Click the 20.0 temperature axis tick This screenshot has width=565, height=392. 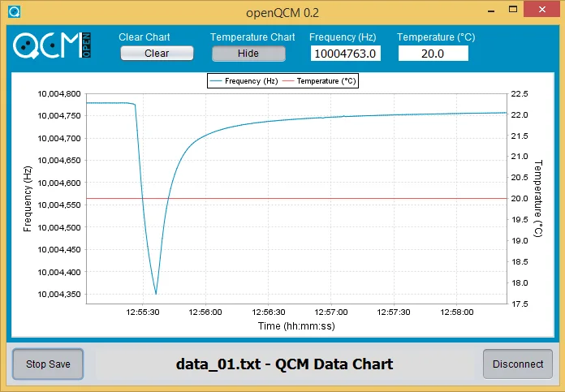[520, 199]
